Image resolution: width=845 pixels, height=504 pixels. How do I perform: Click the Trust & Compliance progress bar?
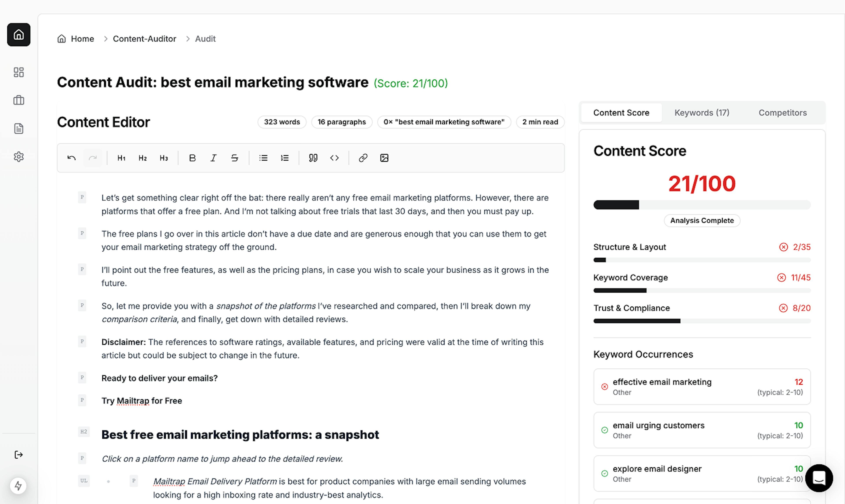702,321
